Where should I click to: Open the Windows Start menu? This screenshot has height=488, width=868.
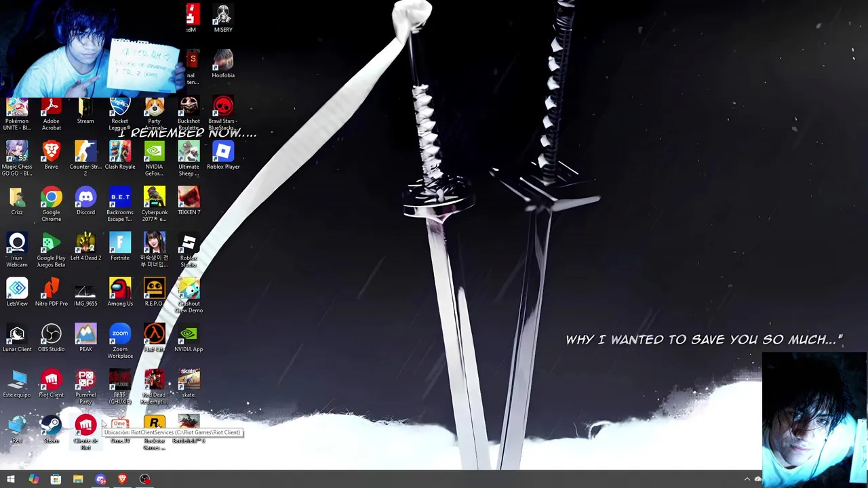[11, 479]
